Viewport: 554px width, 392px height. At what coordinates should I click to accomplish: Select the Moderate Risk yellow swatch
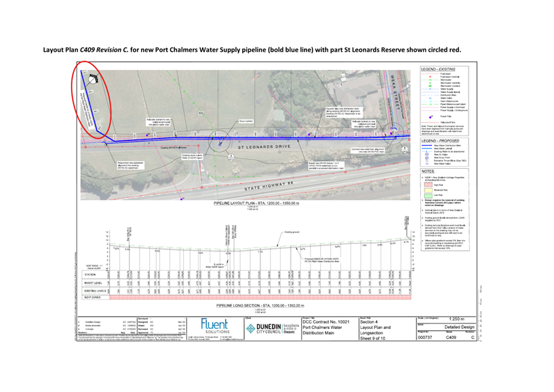tap(429, 190)
